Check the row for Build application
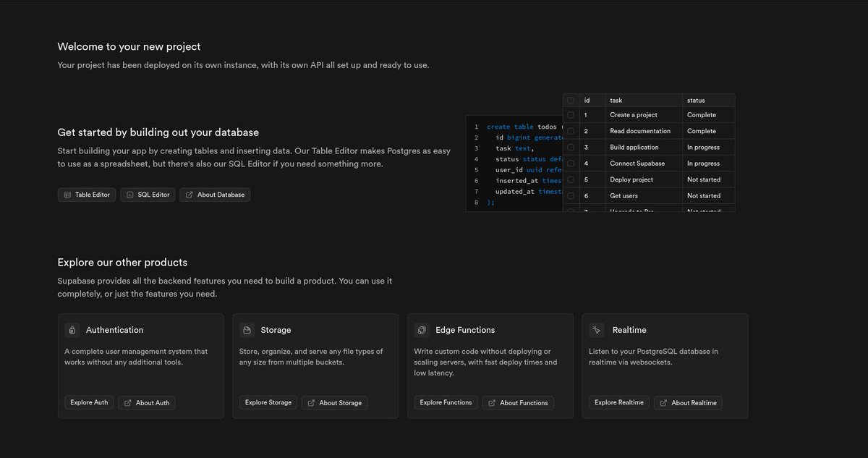 click(571, 147)
